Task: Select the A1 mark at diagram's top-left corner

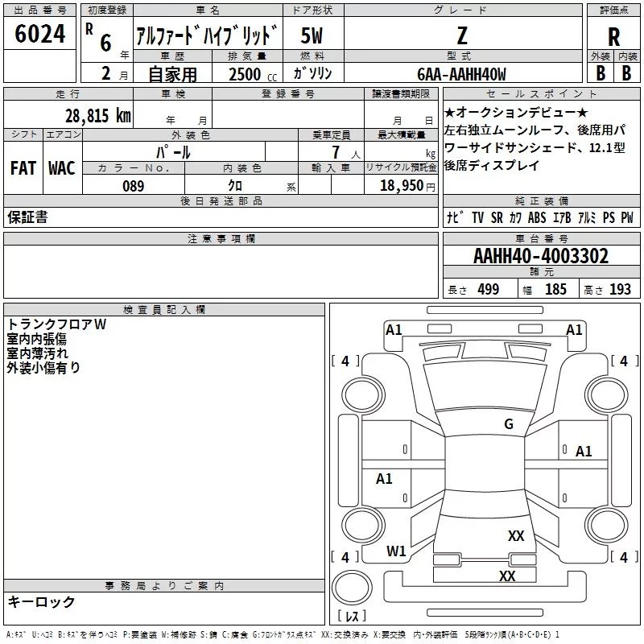Action: [x=394, y=329]
